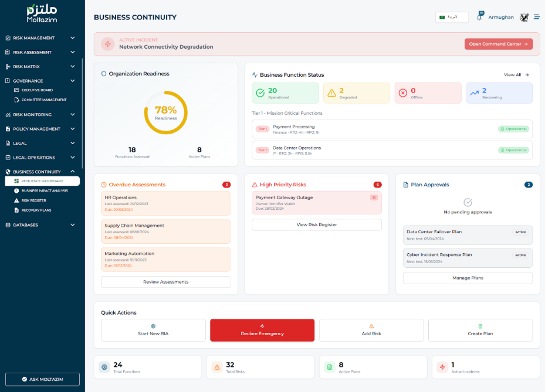Click the Recovering trend arrow icon
This screenshot has width=545, height=392.
click(x=474, y=93)
